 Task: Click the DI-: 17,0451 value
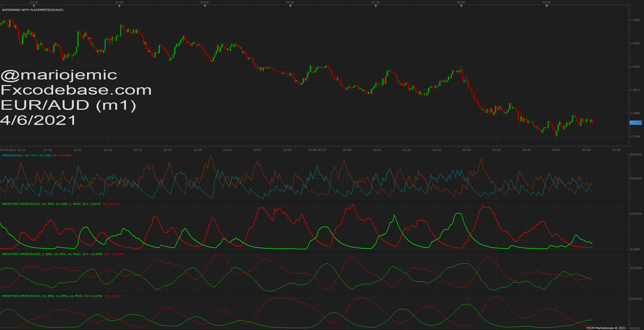tap(62, 155)
